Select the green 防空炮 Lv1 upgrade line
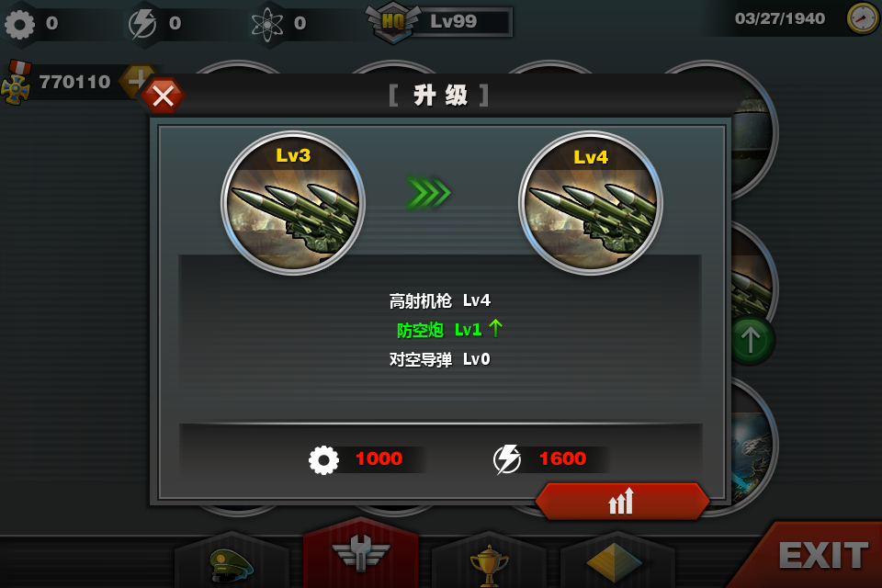Viewport: 882px width, 588px height. click(x=449, y=329)
